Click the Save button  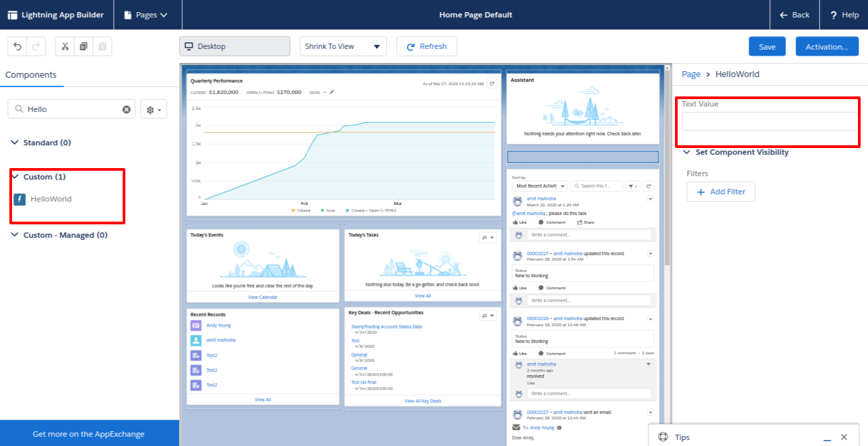tap(767, 46)
